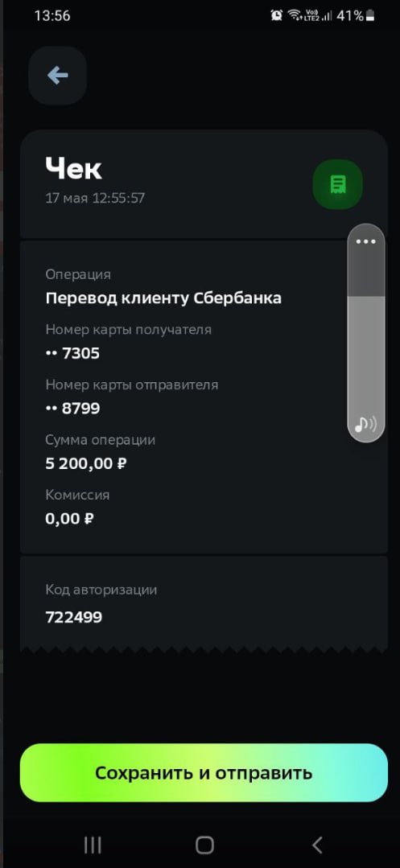Tap the music note sound icon

pos(365,425)
